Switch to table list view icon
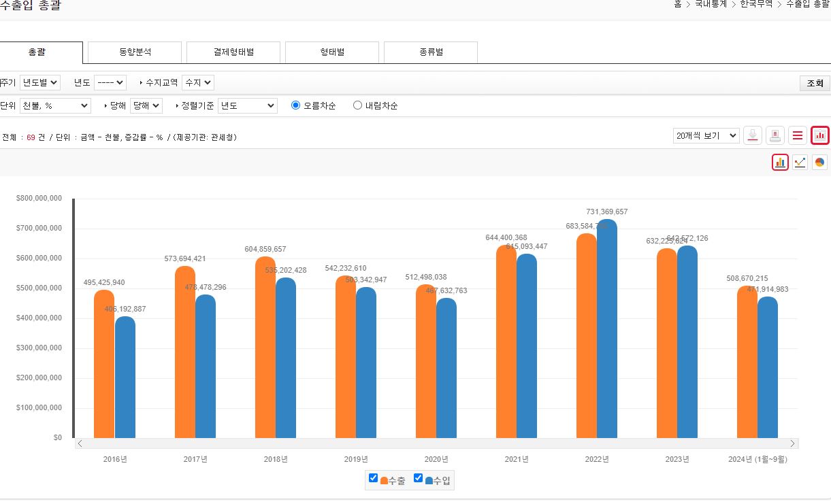 798,135
